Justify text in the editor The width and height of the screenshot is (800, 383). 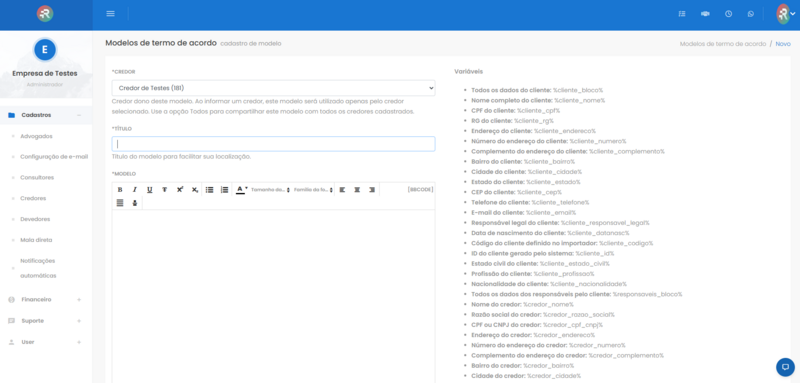pos(120,203)
